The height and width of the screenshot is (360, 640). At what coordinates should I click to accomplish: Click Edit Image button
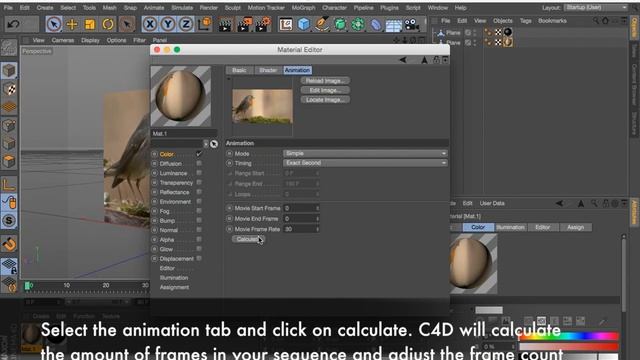[x=325, y=90]
